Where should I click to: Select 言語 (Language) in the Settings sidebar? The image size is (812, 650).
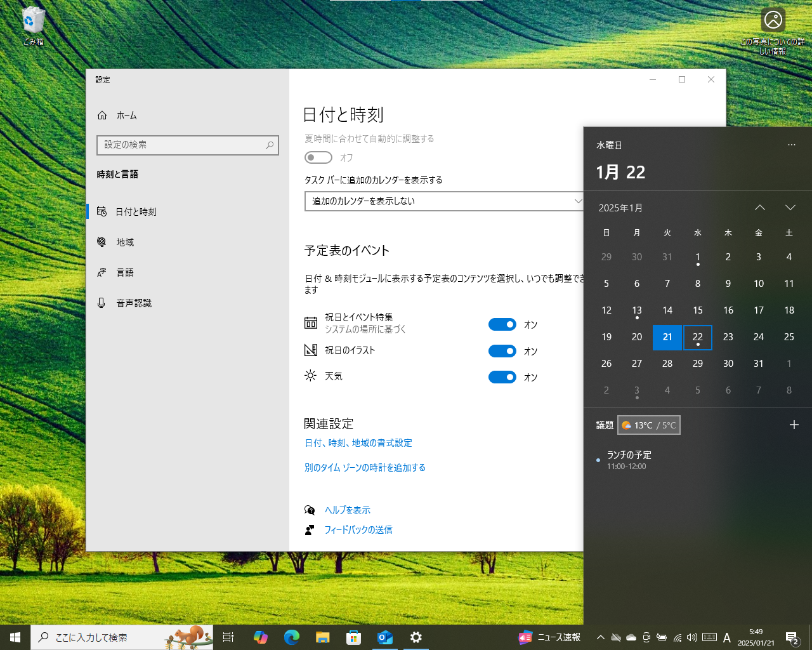pyautogui.click(x=188, y=273)
